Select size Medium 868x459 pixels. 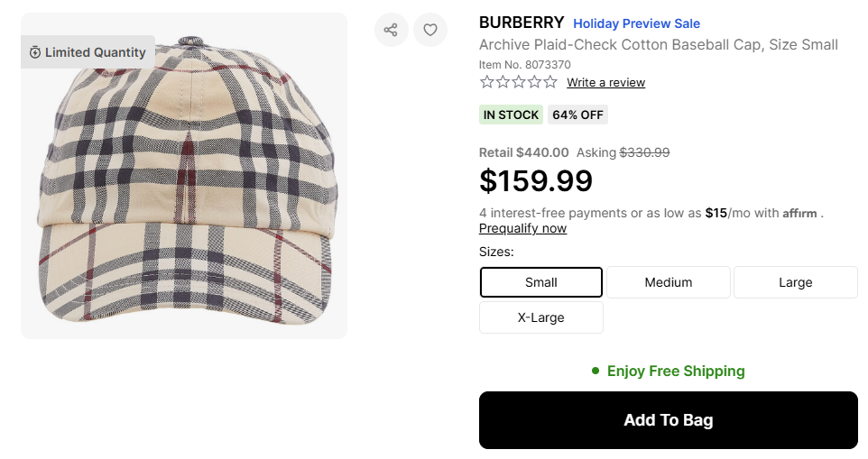(x=669, y=282)
